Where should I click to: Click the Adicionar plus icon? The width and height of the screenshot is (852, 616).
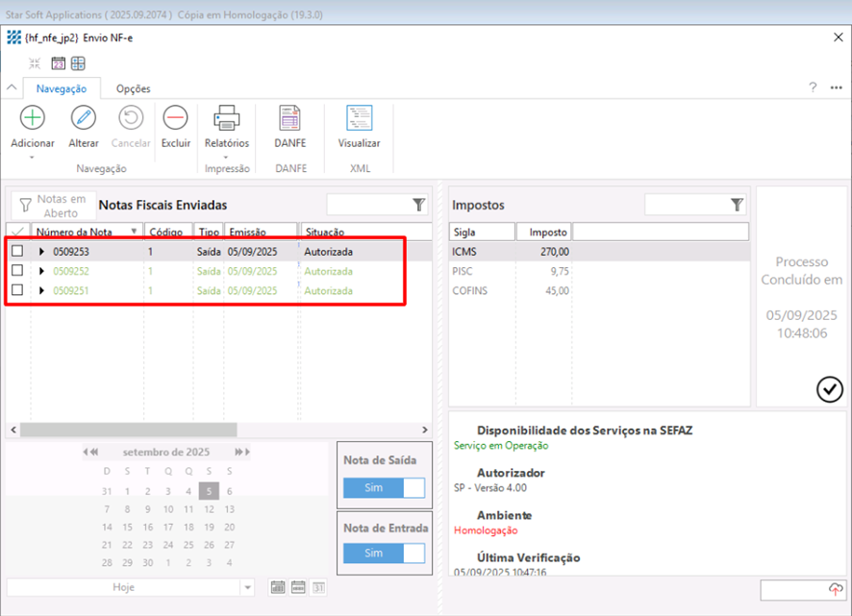tap(33, 118)
